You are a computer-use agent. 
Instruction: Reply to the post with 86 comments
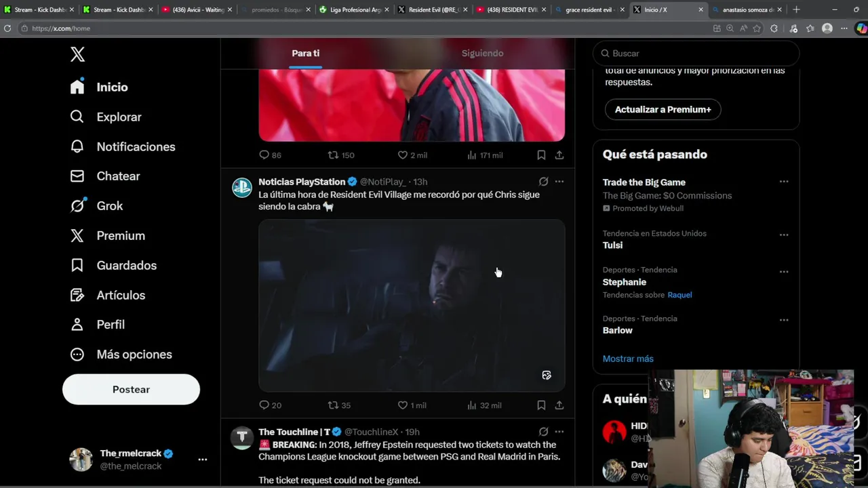click(270, 155)
